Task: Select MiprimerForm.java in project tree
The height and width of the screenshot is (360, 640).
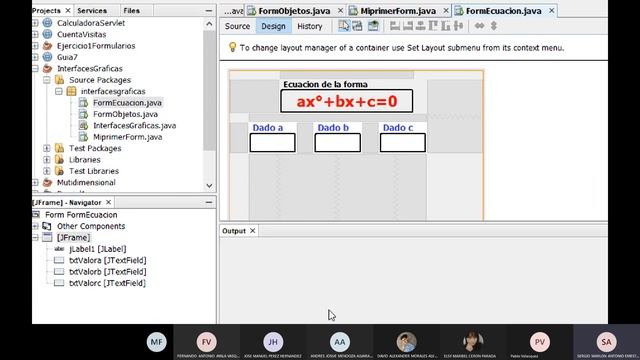Action: pos(127,137)
